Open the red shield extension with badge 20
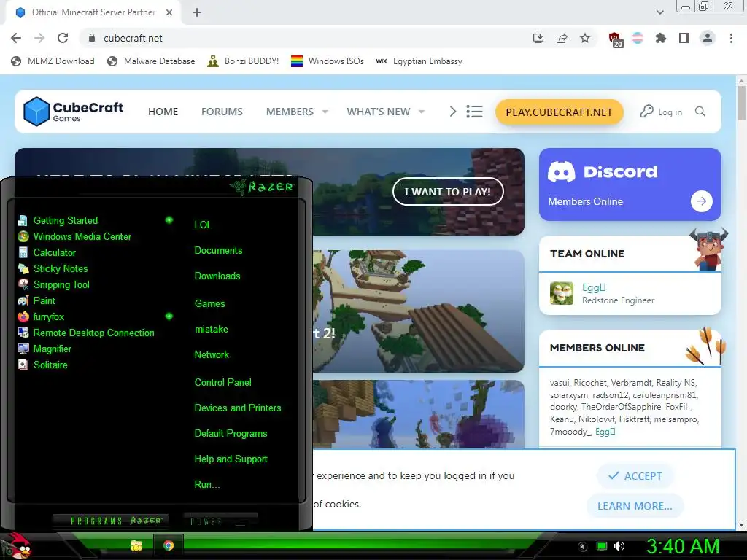This screenshot has width=747, height=560. [x=616, y=39]
